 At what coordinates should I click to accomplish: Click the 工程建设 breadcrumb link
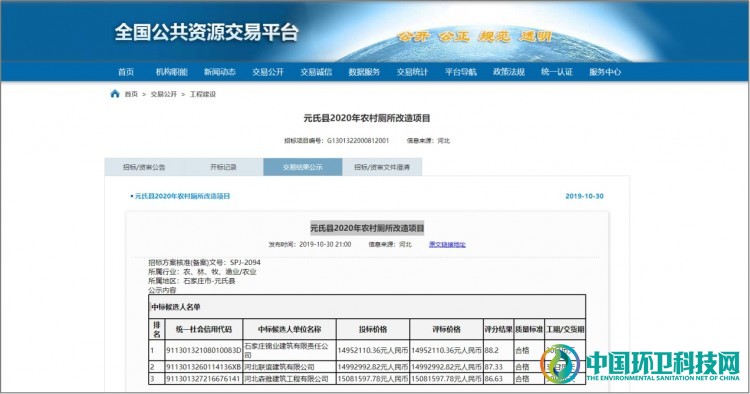click(203, 94)
